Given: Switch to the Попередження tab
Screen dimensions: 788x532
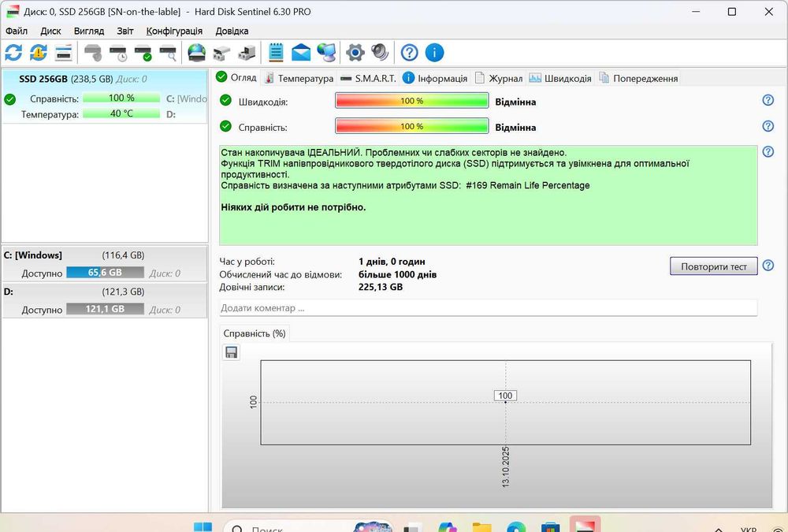Looking at the screenshot, I should pos(638,78).
